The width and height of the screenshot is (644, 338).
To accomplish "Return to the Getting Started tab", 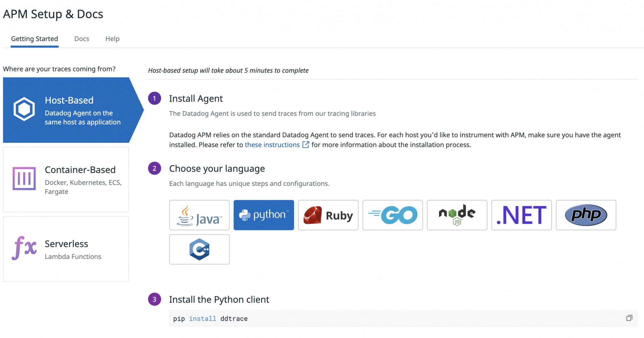I will pos(35,39).
